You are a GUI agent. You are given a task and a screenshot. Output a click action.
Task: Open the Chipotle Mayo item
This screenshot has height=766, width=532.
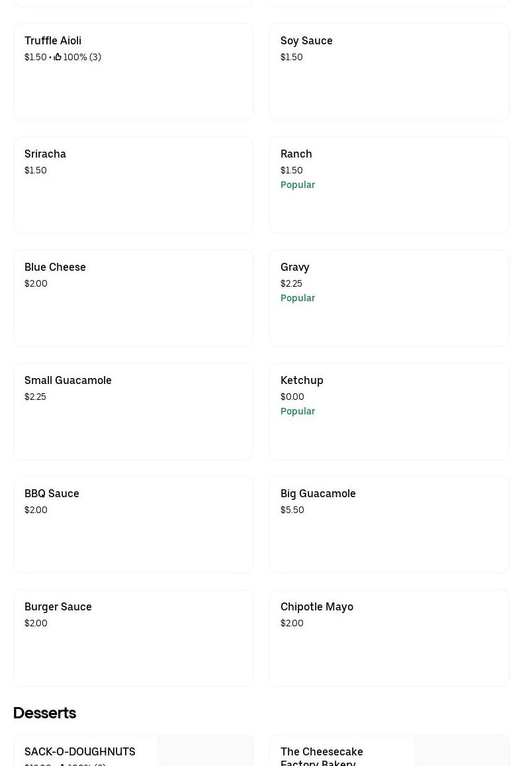389,638
